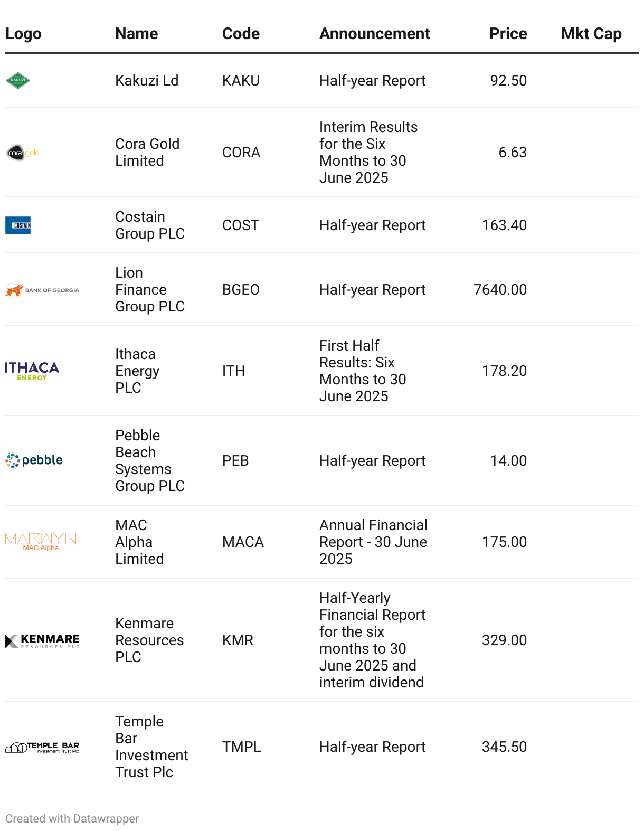Click the BGEO ticker code
644x831 pixels.
tap(241, 290)
